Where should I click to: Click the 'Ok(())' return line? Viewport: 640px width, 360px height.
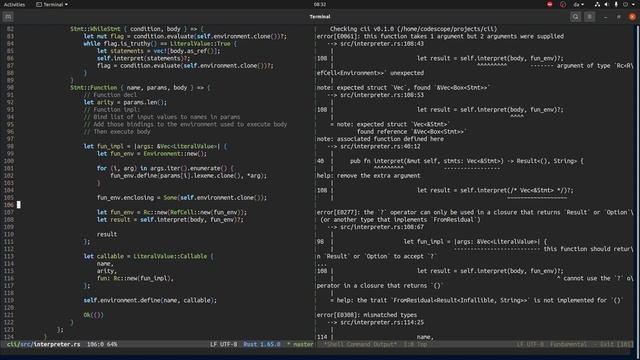pyautogui.click(x=93, y=315)
